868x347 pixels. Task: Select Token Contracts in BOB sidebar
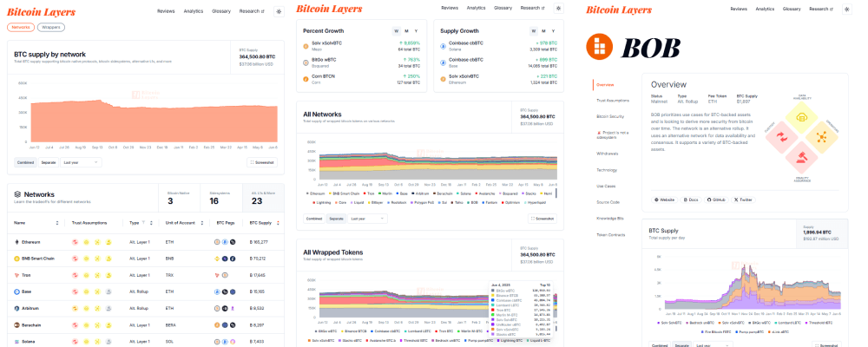[611, 234]
